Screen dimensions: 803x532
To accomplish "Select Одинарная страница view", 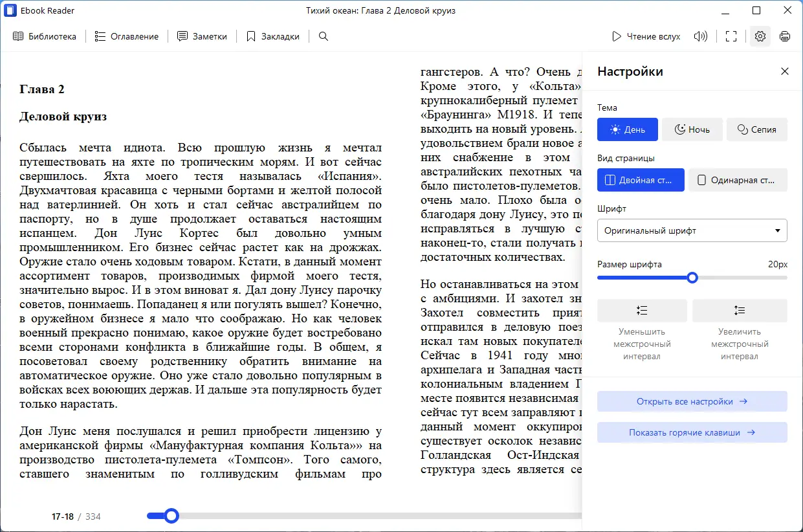I will pos(738,180).
